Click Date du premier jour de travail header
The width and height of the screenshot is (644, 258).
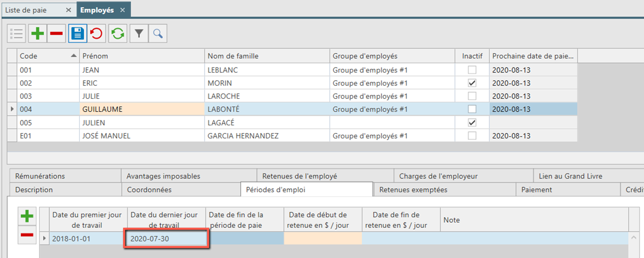coord(88,220)
